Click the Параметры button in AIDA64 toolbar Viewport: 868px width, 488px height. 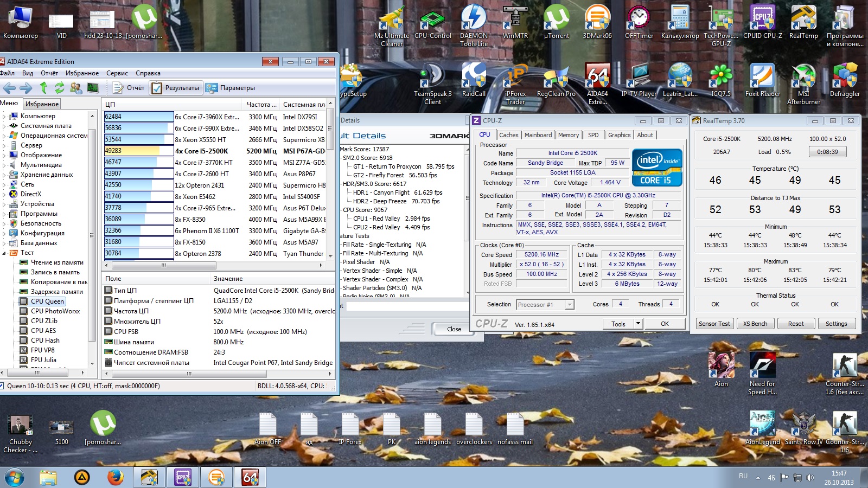pyautogui.click(x=231, y=88)
